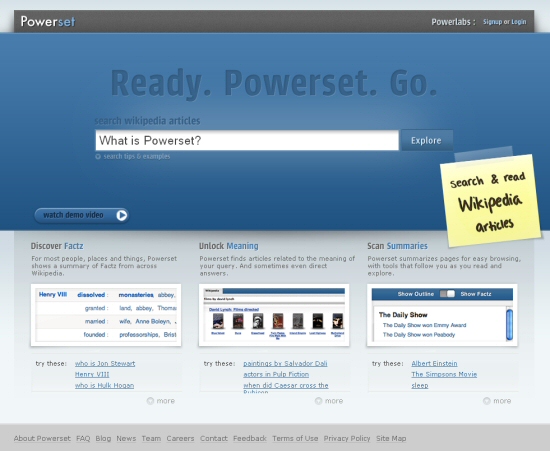
Task: Click the Powerset logo
Action: (48, 21)
